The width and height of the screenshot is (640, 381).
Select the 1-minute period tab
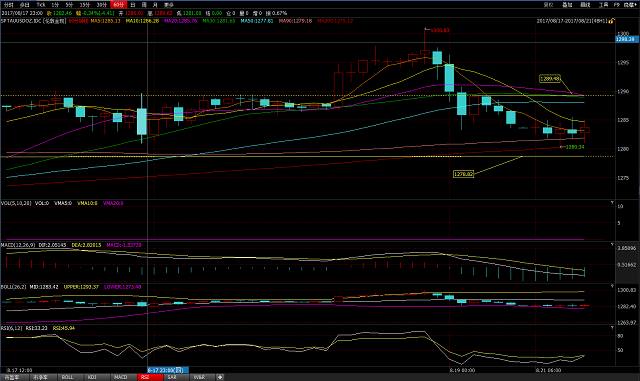55,4
